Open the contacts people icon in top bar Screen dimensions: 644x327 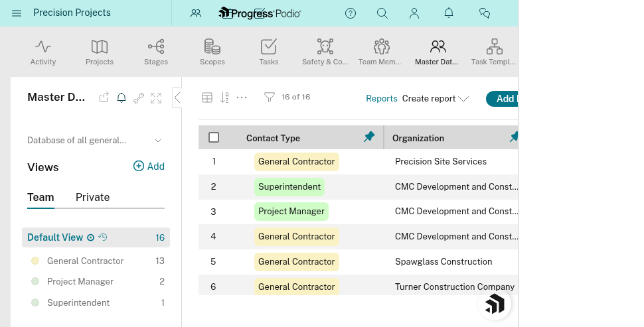(x=196, y=13)
